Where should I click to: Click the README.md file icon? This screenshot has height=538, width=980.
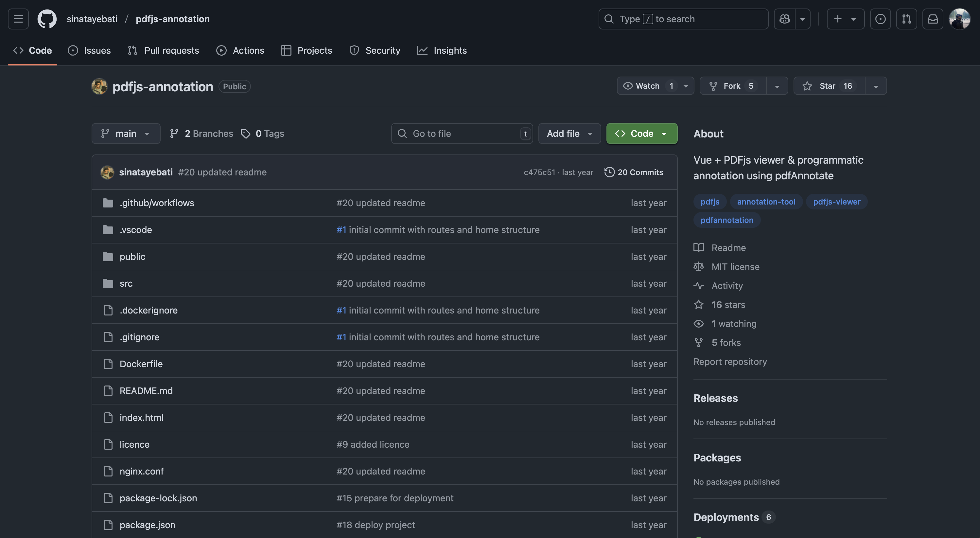pyautogui.click(x=108, y=391)
